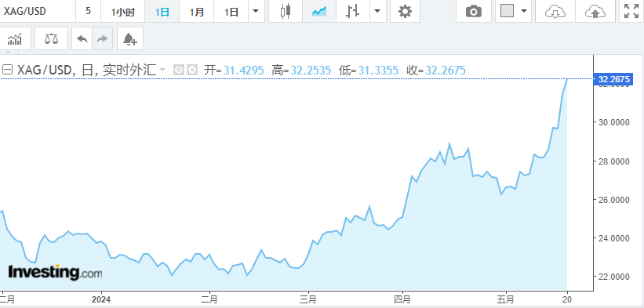Open the indicators icon
This screenshot has width=644, height=308.
point(14,39)
